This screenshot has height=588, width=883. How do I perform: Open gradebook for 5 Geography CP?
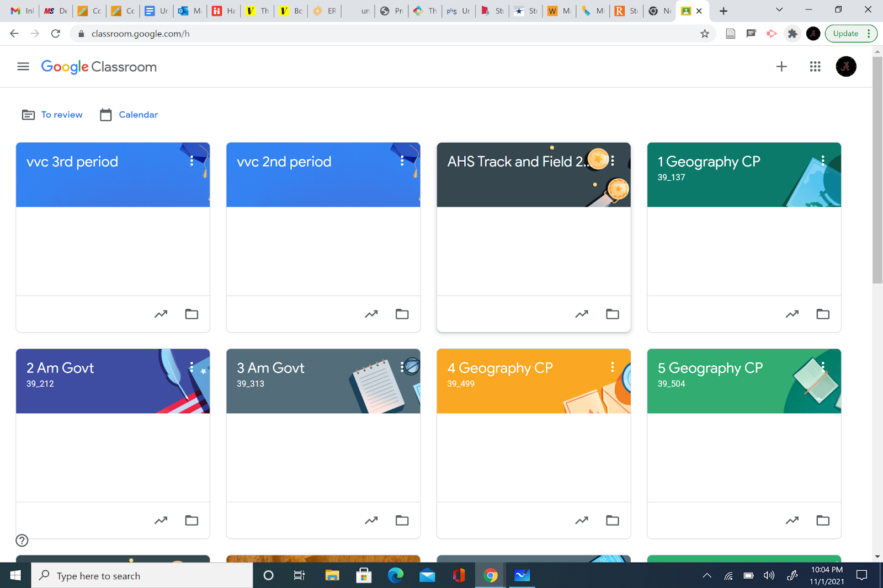coord(792,520)
